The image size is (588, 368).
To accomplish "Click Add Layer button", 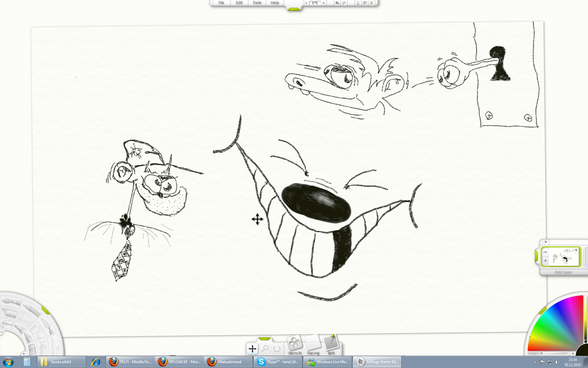I will pyautogui.click(x=563, y=272).
